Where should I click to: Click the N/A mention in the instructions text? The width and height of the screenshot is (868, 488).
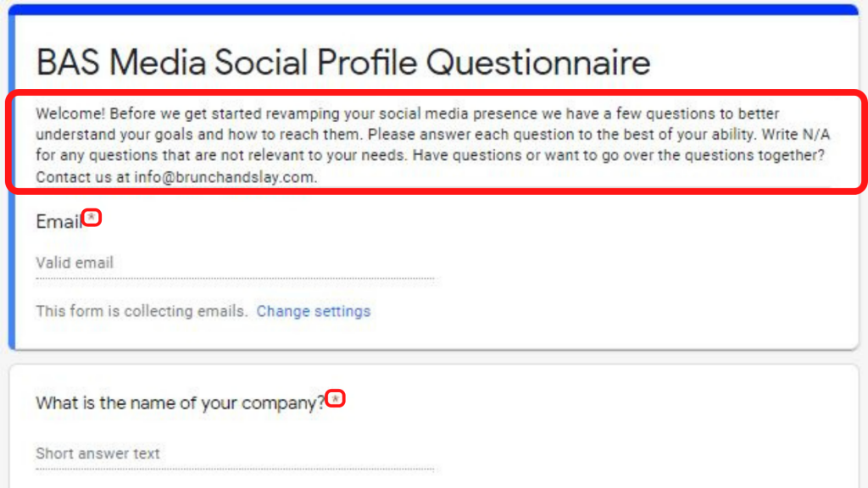[817, 133]
